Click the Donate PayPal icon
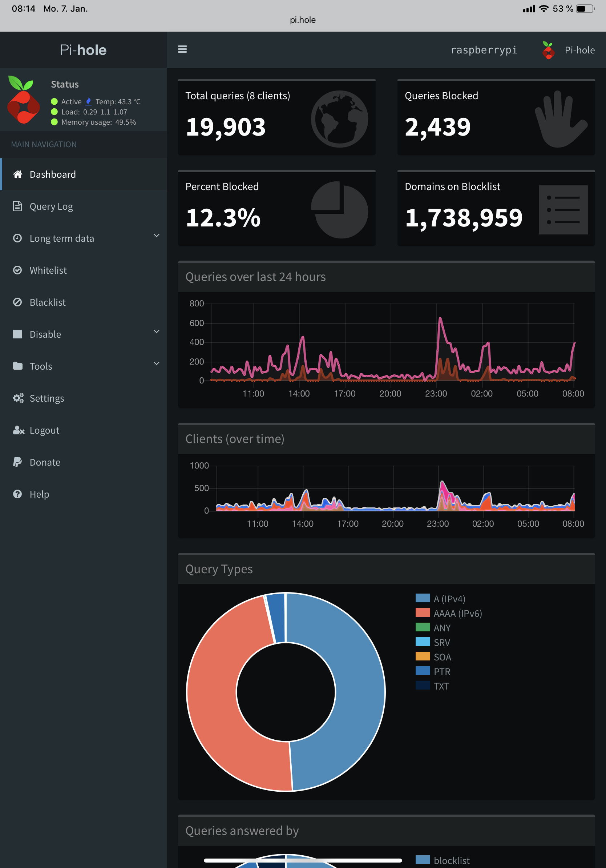The image size is (606, 868). 17,462
